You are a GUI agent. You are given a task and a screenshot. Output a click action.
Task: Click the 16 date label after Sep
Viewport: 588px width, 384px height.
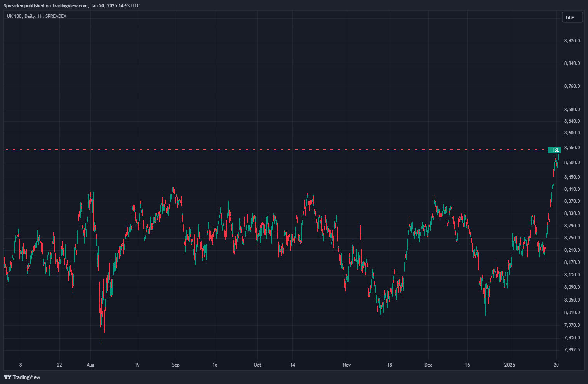coord(215,365)
